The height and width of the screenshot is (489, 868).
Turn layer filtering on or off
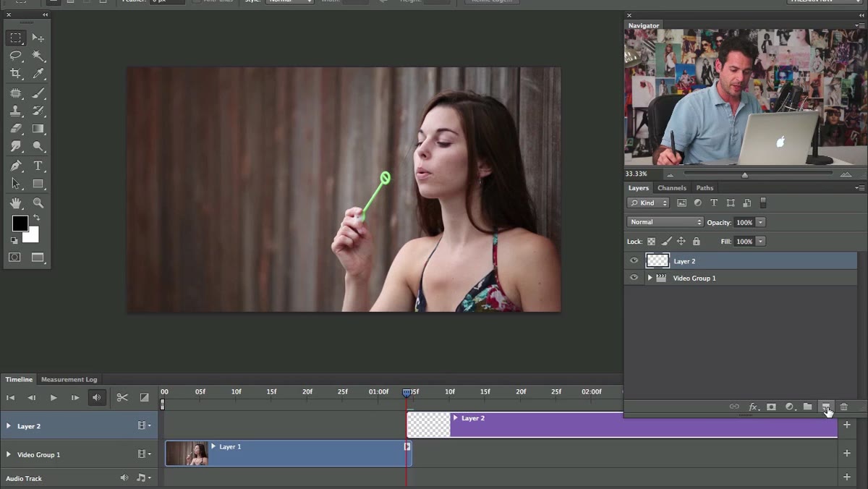[763, 203]
